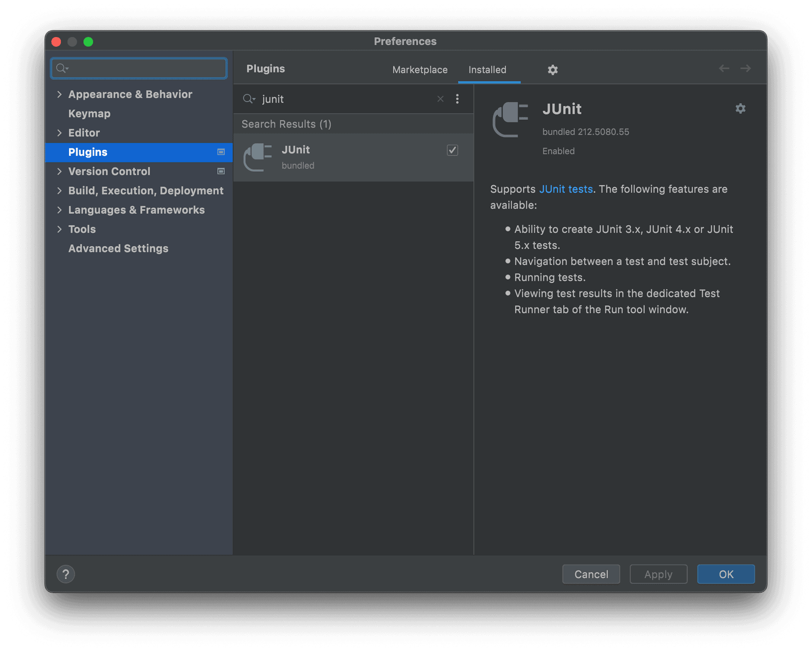Click the large JUnit plug icon in details

click(x=511, y=120)
